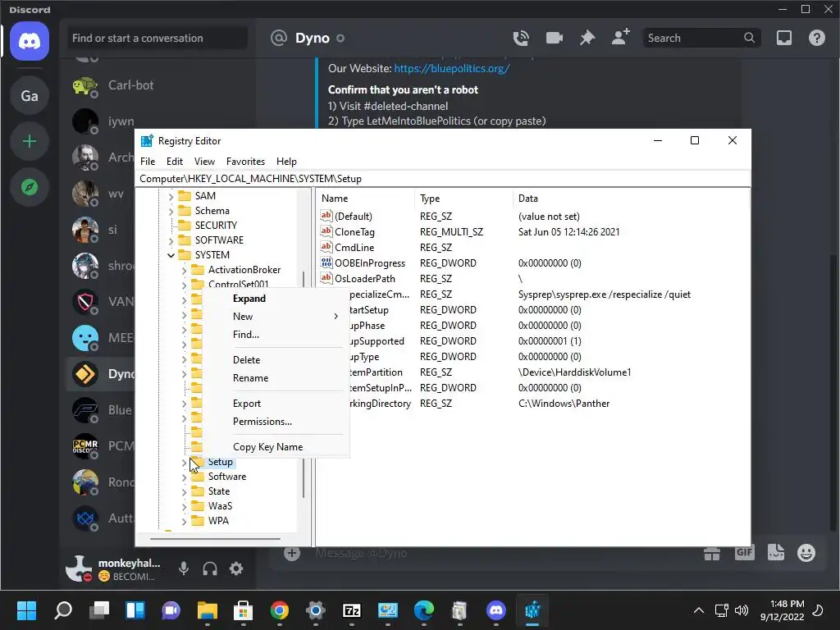Expand the WPA registry key
Screen dimensions: 840x630
click(x=184, y=521)
